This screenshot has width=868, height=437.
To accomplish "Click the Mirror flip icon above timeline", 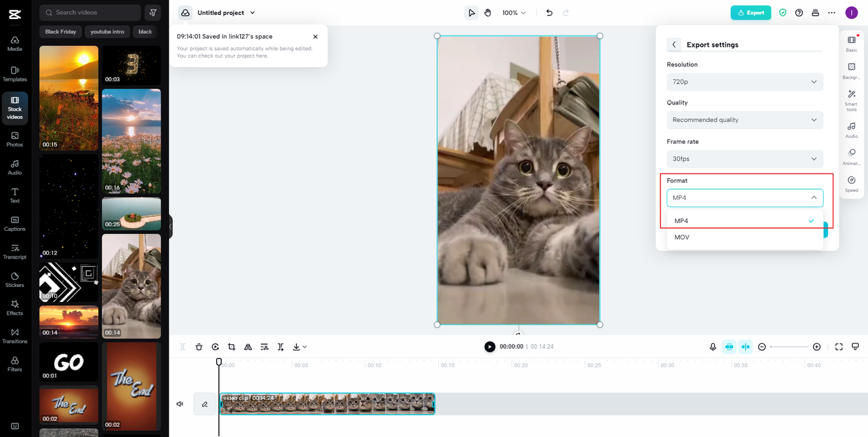I will tap(248, 347).
